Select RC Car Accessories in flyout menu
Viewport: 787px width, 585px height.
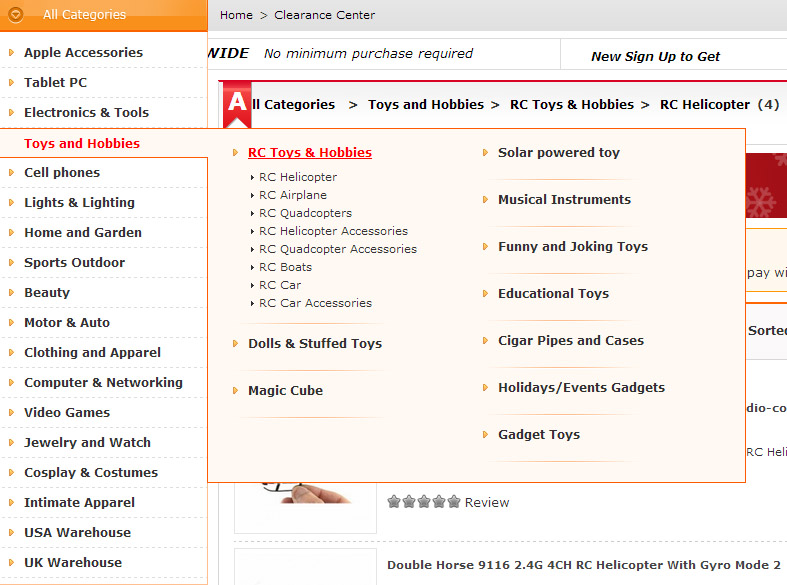[x=315, y=303]
